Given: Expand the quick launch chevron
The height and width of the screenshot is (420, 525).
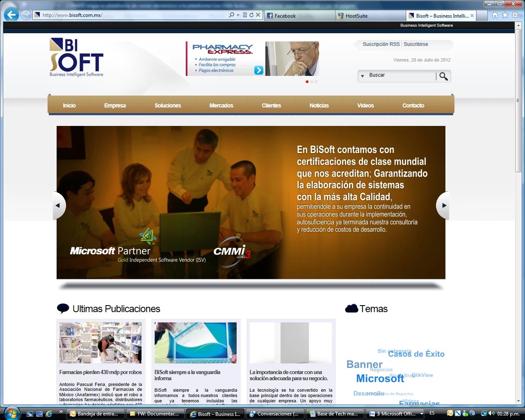Looking at the screenshot, I should coord(61,411).
